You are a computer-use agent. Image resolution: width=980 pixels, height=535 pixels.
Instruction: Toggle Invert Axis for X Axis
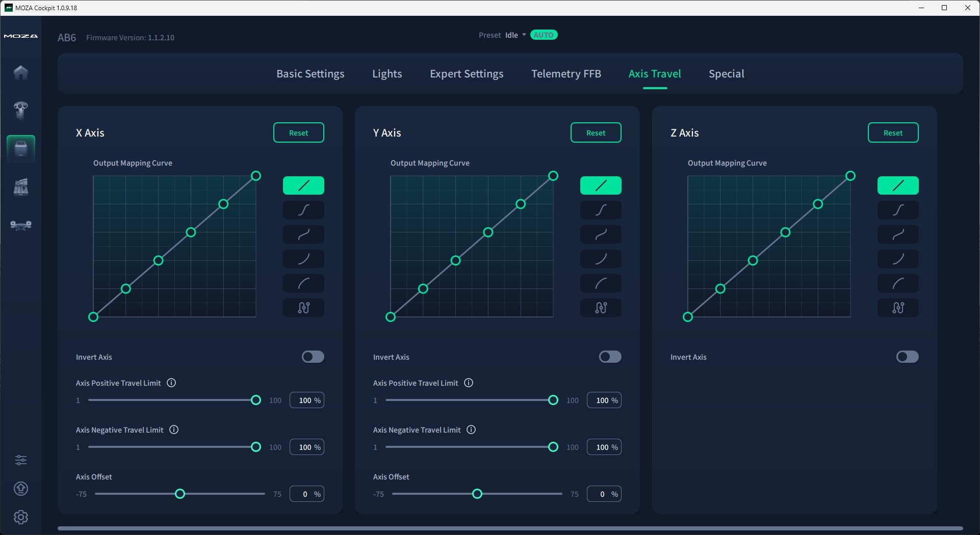313,357
